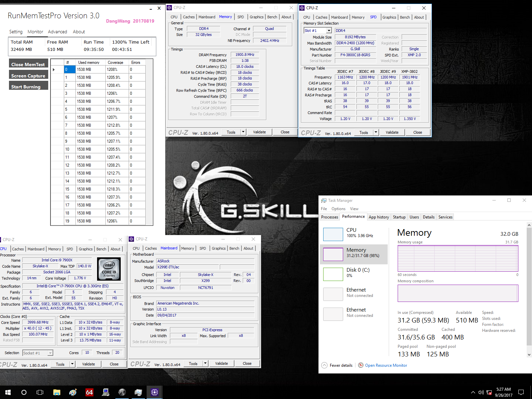Open Resource Monitor link in Task Manager
The image size is (532, 399).
386,365
